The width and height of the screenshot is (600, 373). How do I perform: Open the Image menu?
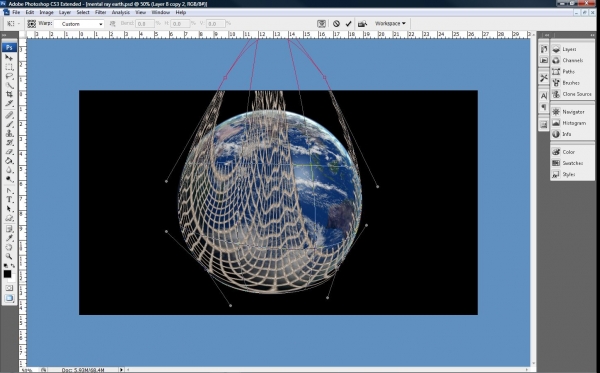[46, 12]
